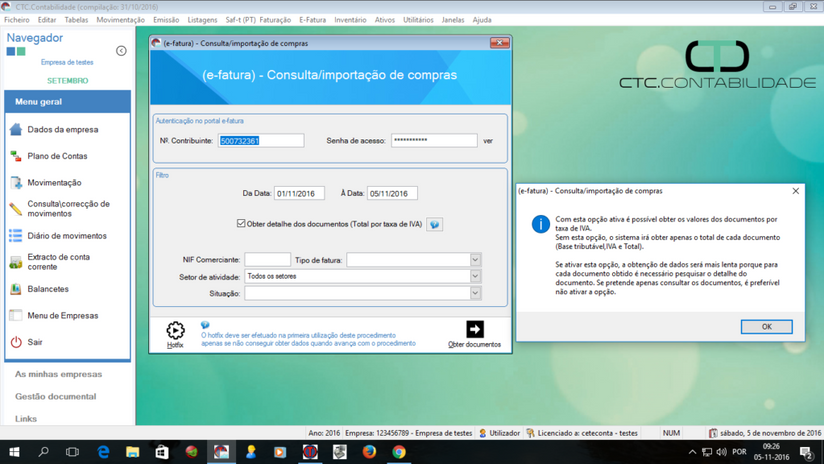Expand the Tipo de fatura dropdown
This screenshot has height=464, width=824.
pos(475,260)
